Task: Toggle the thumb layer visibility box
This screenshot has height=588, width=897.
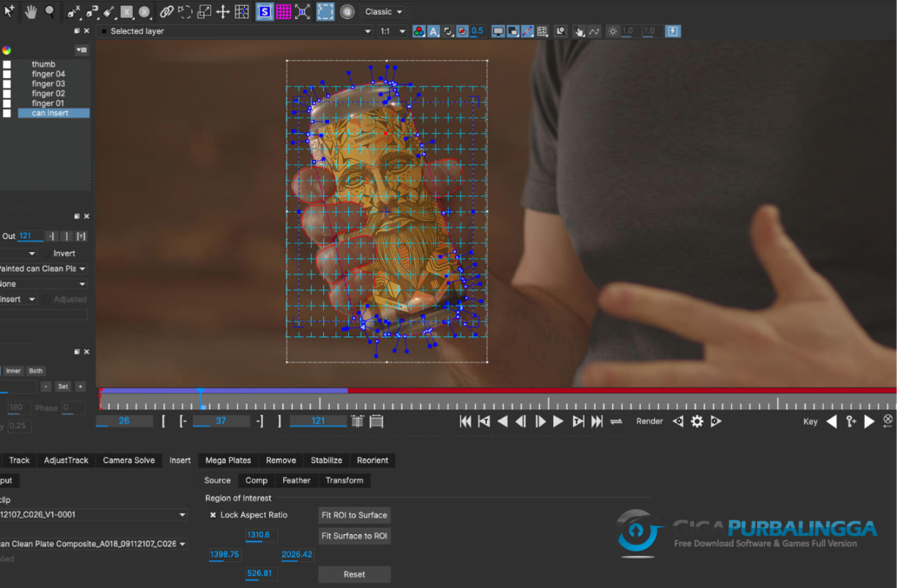Action: coord(7,64)
